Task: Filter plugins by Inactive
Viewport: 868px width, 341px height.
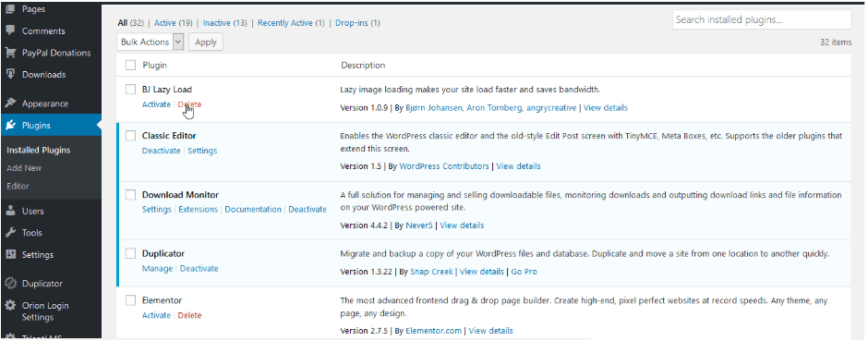Action: [x=216, y=23]
